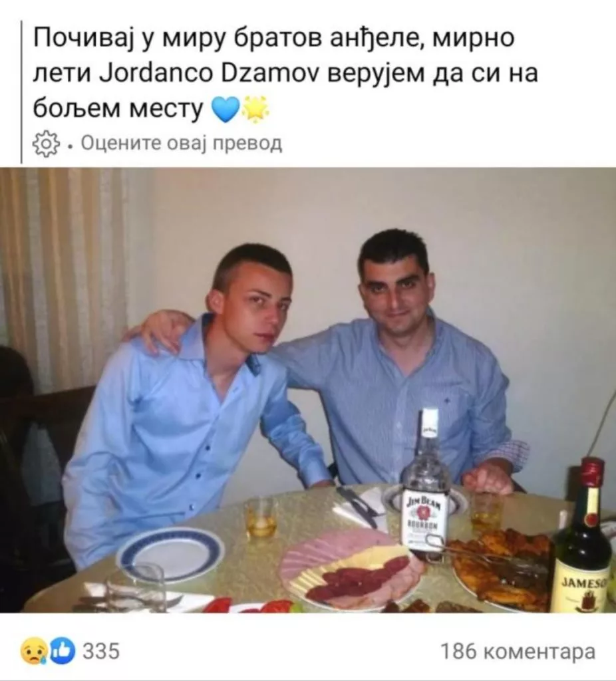This screenshot has height=681, width=616.
Task: Click the blue heart emoji in post
Action: pyautogui.click(x=225, y=109)
